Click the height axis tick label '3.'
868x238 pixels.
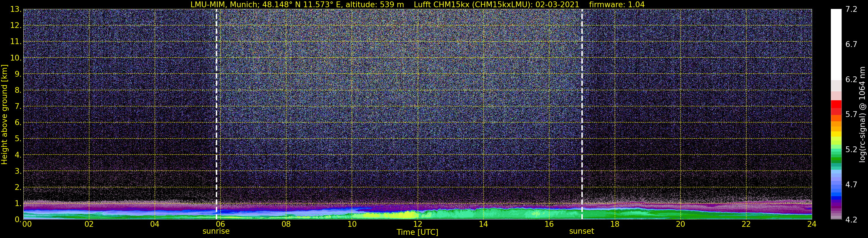[x=18, y=171]
